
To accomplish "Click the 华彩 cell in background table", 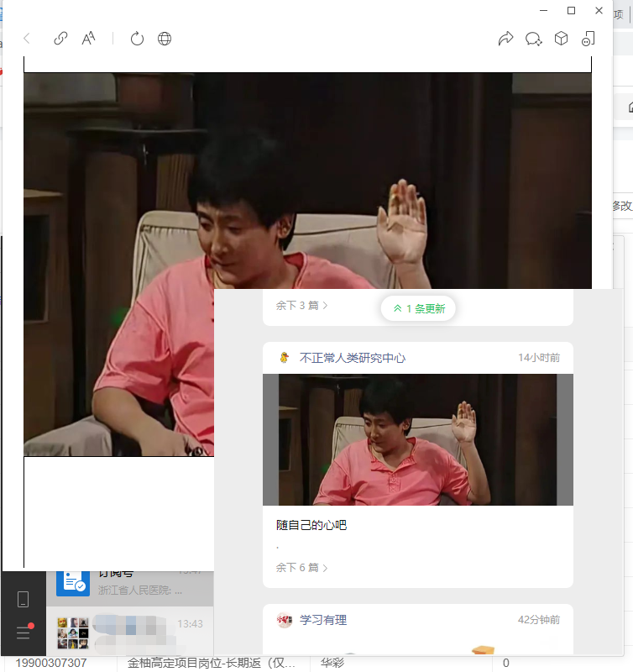I will 332,663.
